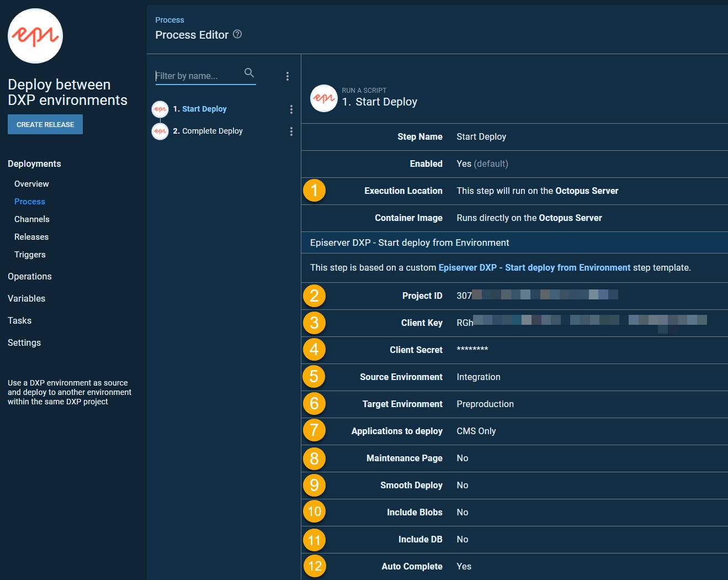The image size is (728, 580).
Task: Click the Episerver project logo
Action: tap(35, 36)
